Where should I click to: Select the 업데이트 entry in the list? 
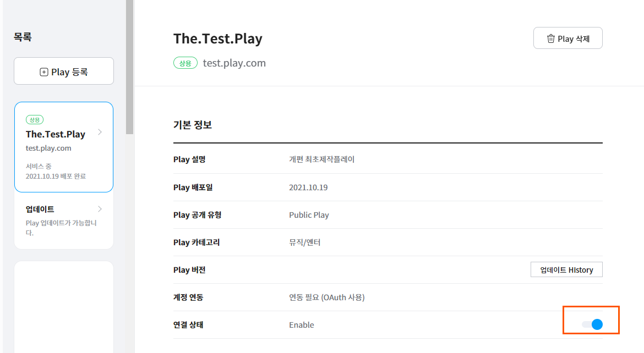(40, 209)
